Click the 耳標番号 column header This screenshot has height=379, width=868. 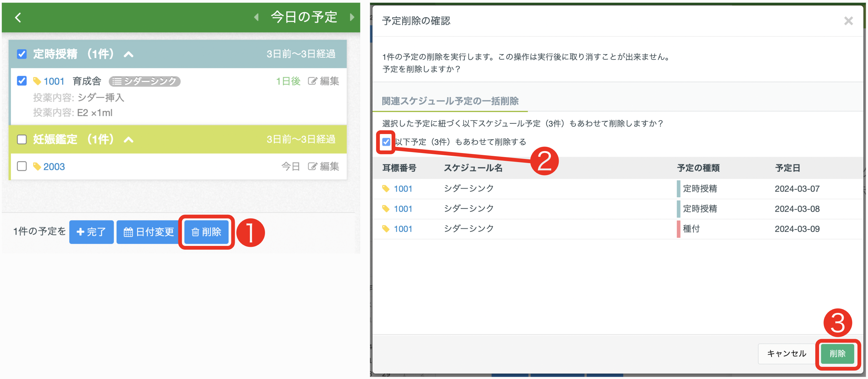tap(399, 168)
